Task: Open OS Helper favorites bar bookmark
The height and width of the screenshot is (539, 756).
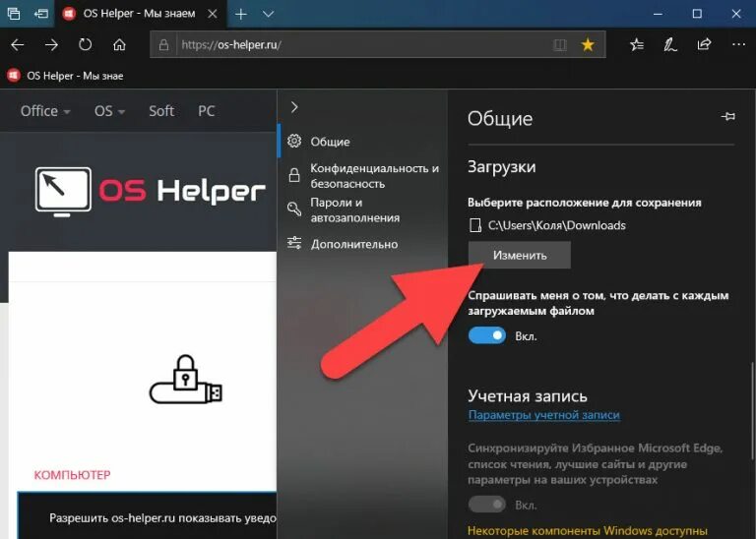Action: 65,76
